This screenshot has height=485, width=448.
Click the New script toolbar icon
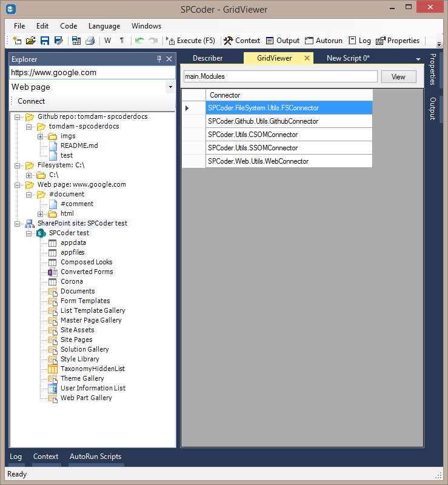point(17,41)
